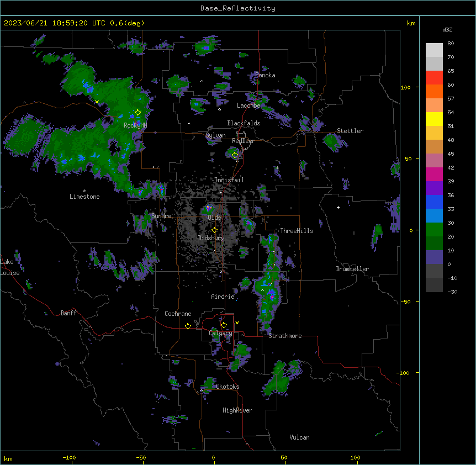Click the HighRiver label
The height and width of the screenshot is (465, 476).
pos(237,410)
